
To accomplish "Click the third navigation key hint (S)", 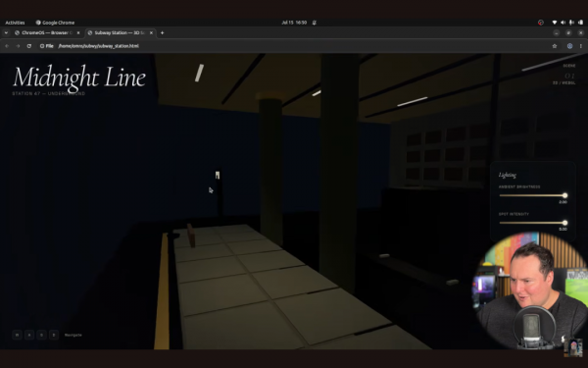I will coord(41,335).
